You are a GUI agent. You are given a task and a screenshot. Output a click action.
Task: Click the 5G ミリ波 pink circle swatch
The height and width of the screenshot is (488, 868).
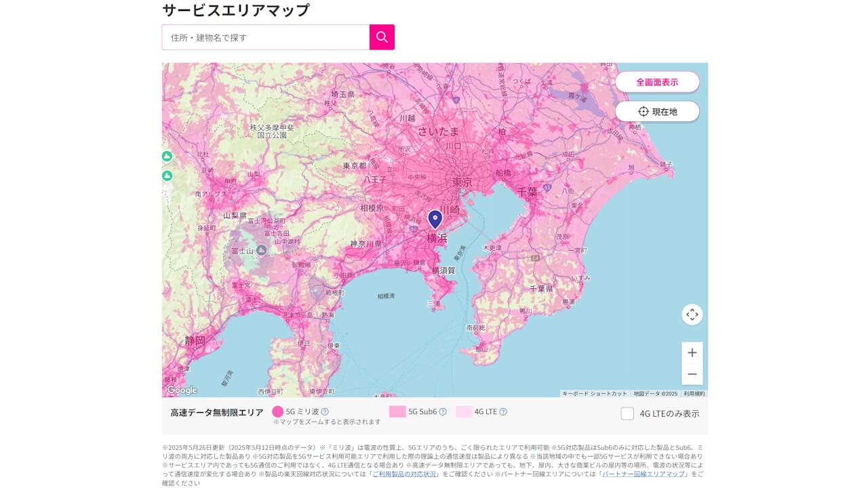[277, 411]
